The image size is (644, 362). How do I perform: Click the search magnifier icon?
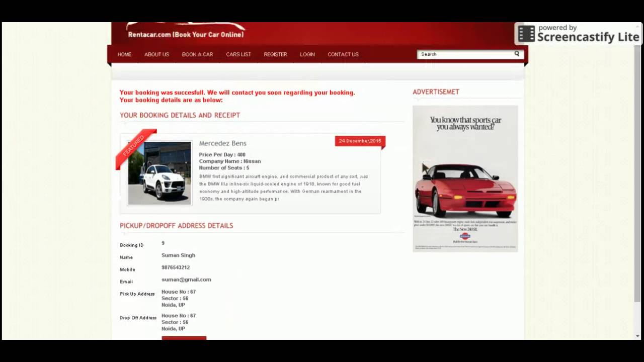pos(517,54)
